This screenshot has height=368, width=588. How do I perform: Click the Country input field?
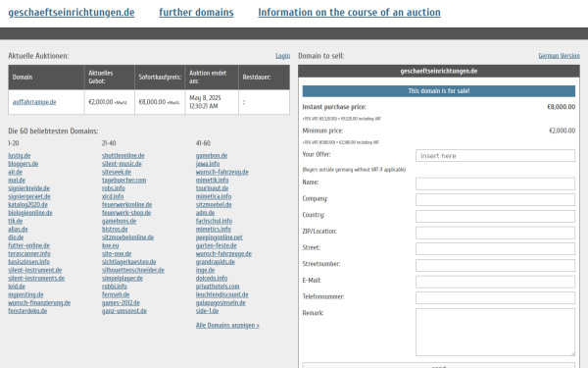(495, 216)
